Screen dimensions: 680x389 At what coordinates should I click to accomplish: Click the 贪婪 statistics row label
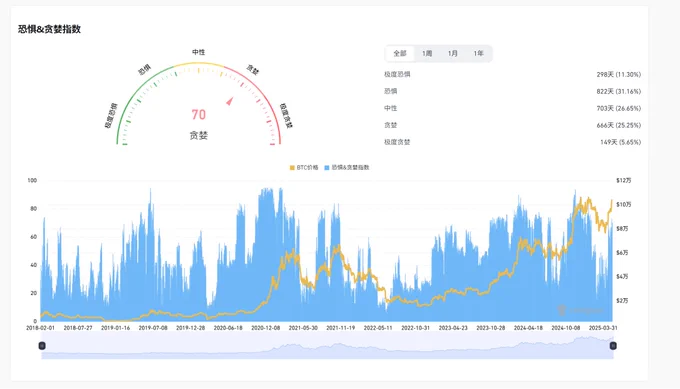click(390, 125)
